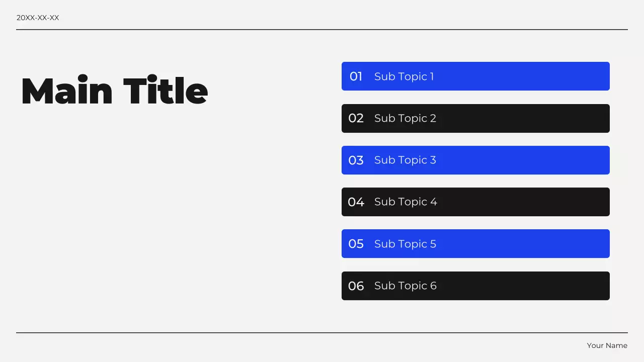Screen dimensions: 644x362
Task: Select the Sub Topic 3 text
Action: pos(405,160)
